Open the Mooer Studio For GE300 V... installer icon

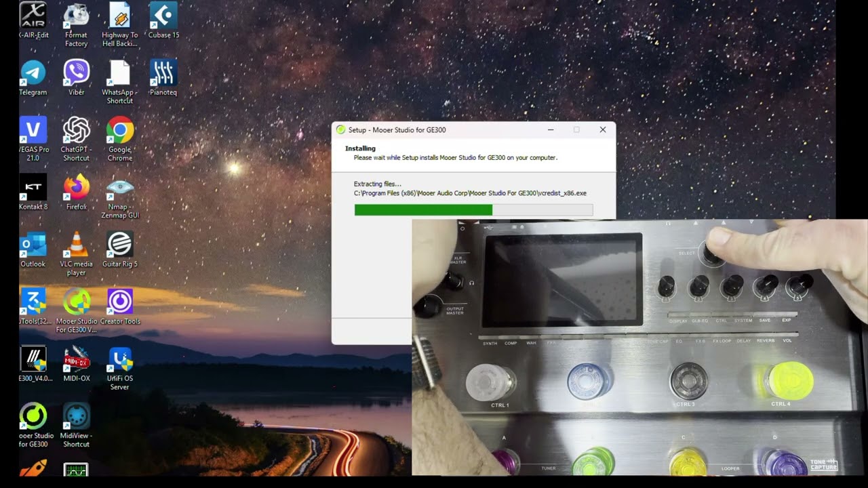(76, 311)
